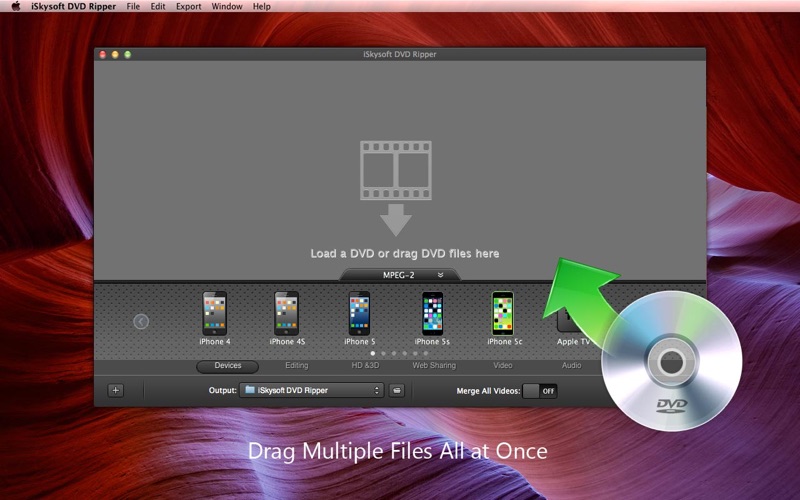Open the output folder browse button

click(x=397, y=390)
